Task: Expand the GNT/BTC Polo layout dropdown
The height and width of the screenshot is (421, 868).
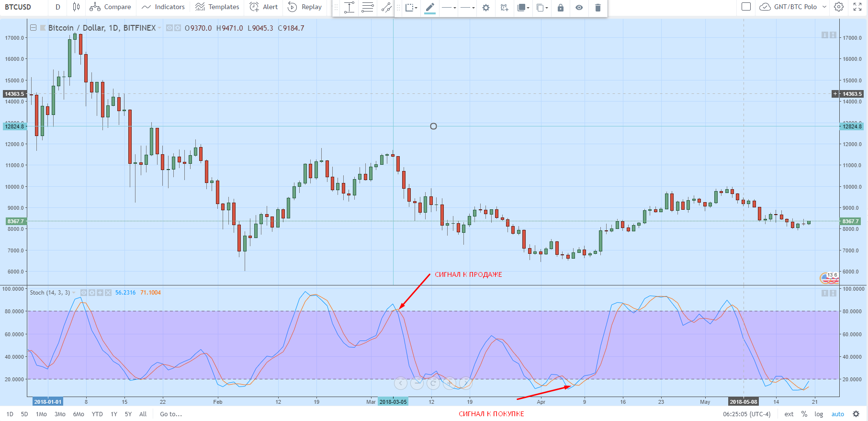Action: click(824, 7)
